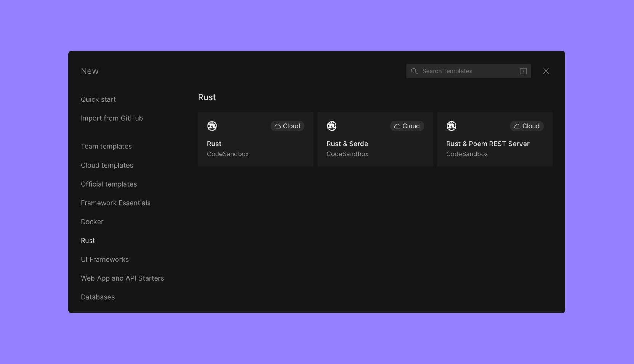Show Cloud templates in the sidebar
Screen dimensions: 634x364
107,165
